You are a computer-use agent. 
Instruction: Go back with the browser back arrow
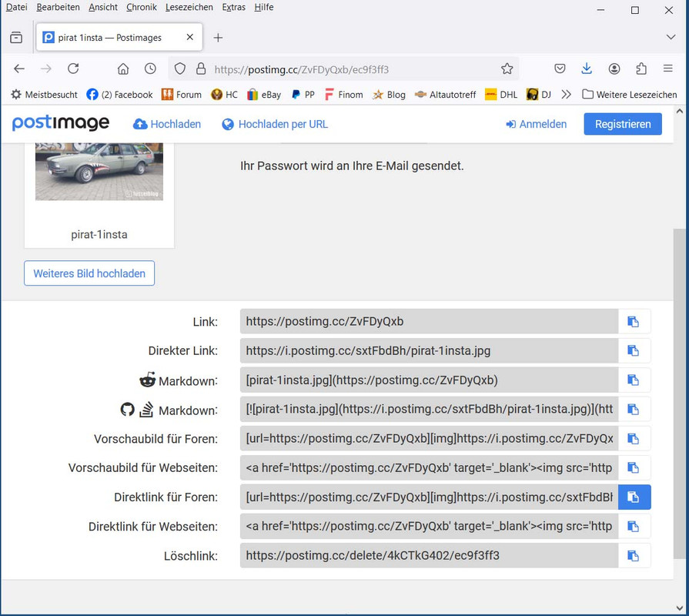point(19,69)
